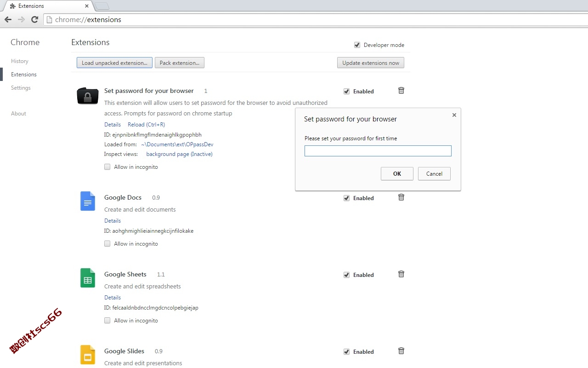
Task: Open the OPpassDev folder path link
Action: pos(177,144)
